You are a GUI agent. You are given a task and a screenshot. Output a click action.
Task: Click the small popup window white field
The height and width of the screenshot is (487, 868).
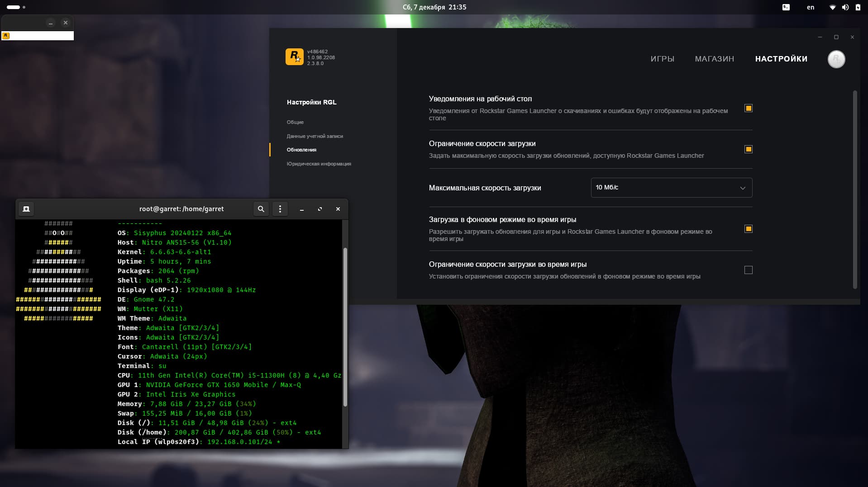click(x=38, y=36)
